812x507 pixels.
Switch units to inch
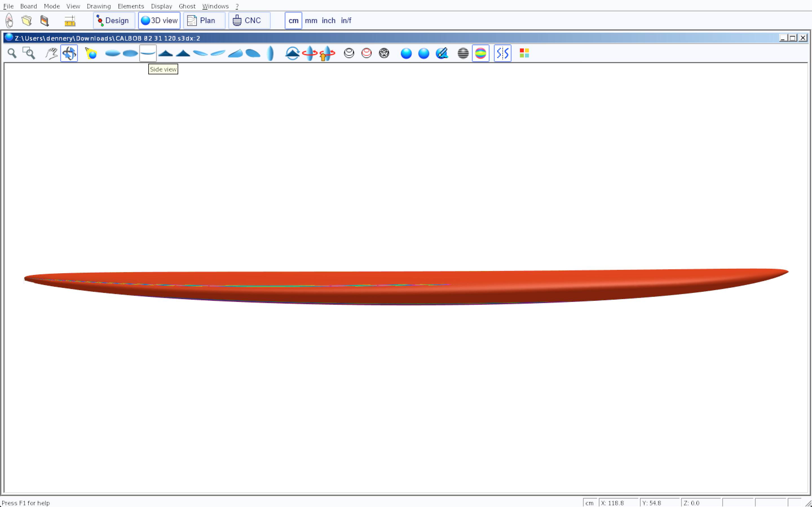tap(328, 21)
